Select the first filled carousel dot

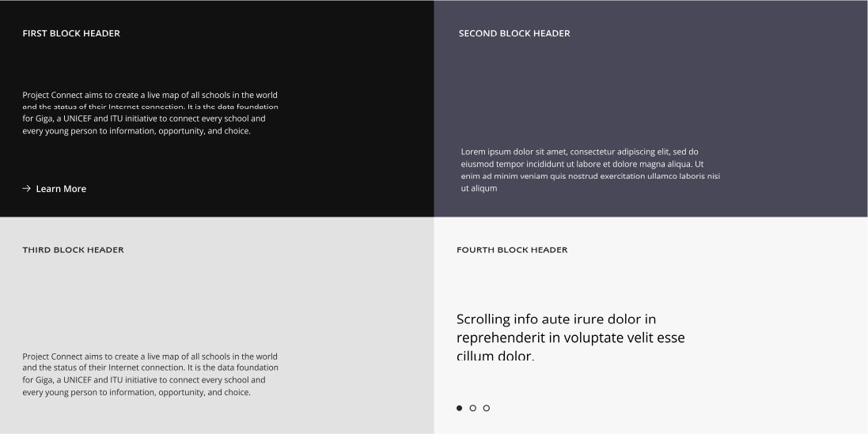pyautogui.click(x=459, y=408)
